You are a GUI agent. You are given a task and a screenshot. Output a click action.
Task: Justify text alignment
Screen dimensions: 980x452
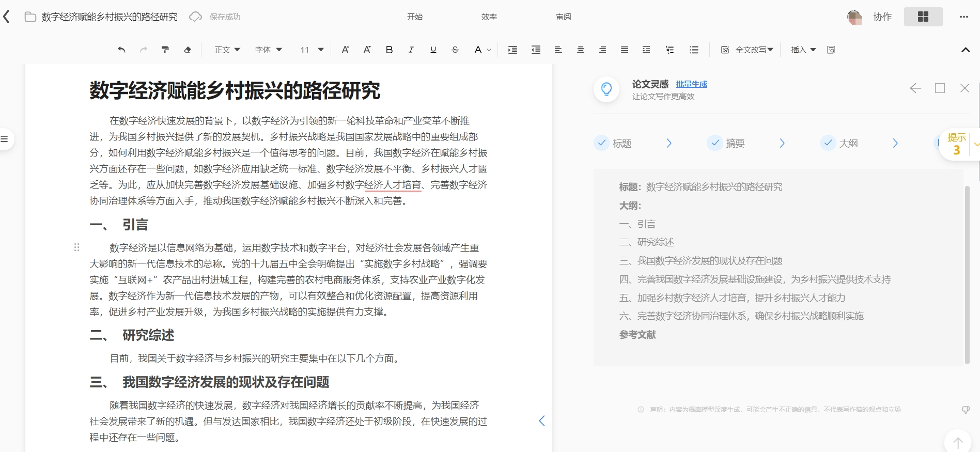click(625, 50)
